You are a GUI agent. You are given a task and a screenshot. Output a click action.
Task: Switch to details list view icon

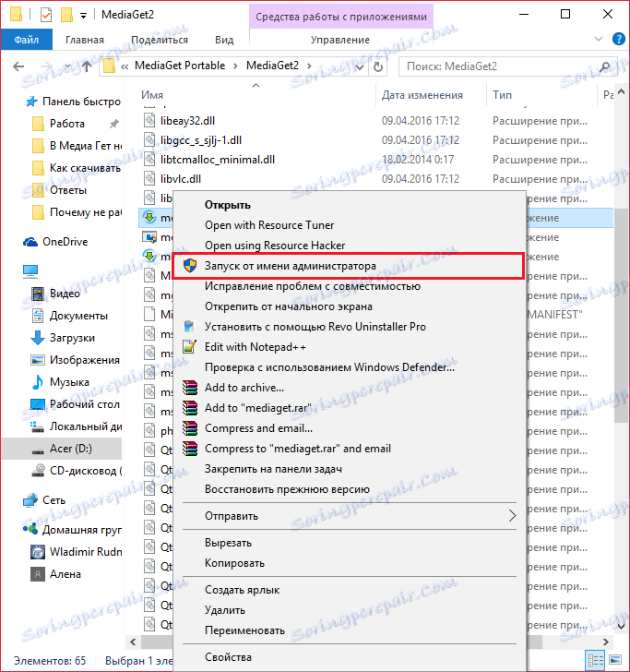[x=596, y=659]
